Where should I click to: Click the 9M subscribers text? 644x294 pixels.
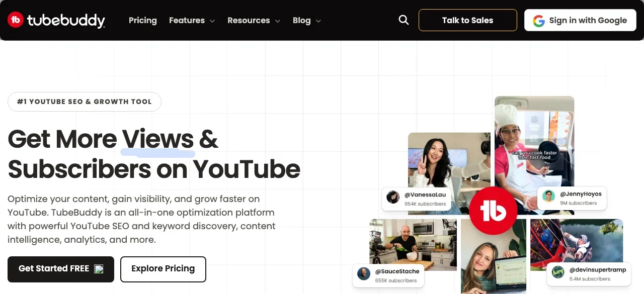coord(578,203)
